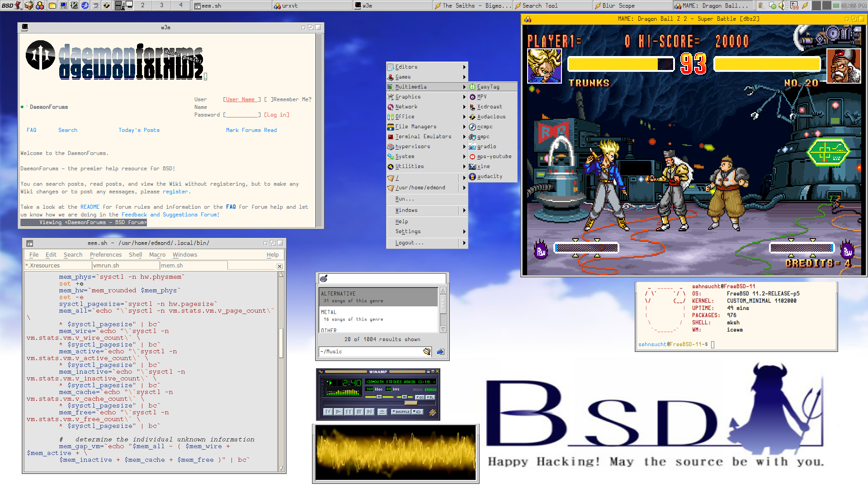This screenshot has height=488, width=868.
Task: Launch MPV from the Multimedia submenu
Action: (x=492, y=97)
